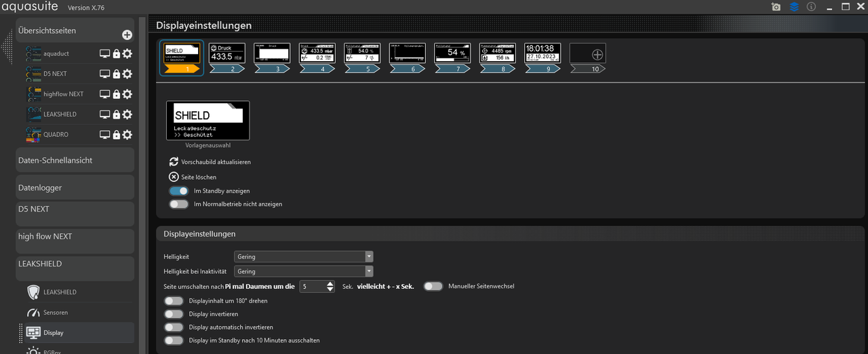The width and height of the screenshot is (868, 354).
Task: Add new display page 10
Action: (x=588, y=58)
